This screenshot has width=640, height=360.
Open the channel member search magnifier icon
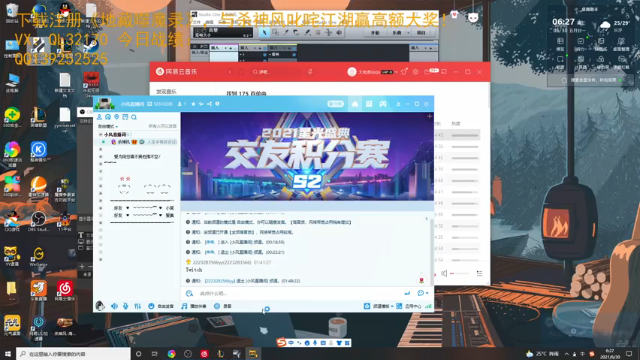[134, 117]
